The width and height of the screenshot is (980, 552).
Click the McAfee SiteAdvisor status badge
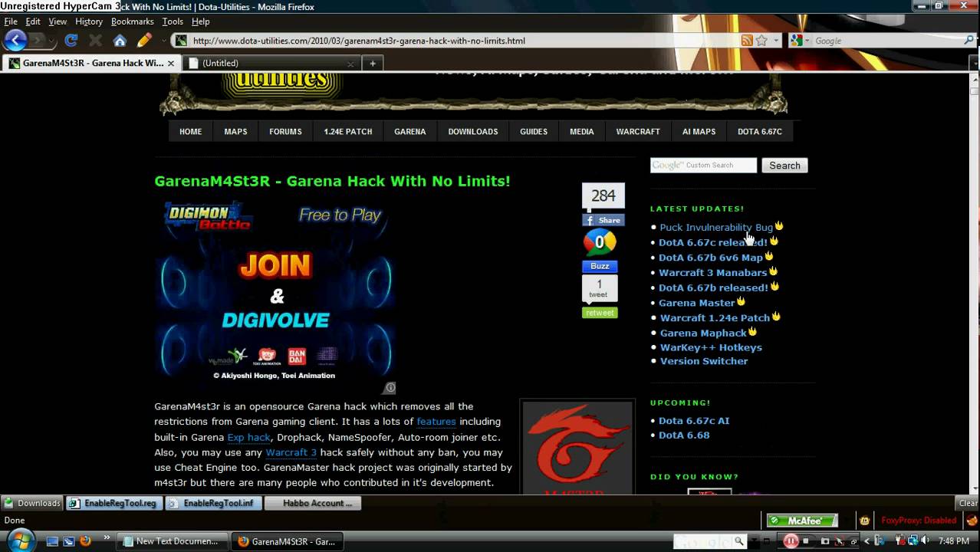(x=802, y=521)
